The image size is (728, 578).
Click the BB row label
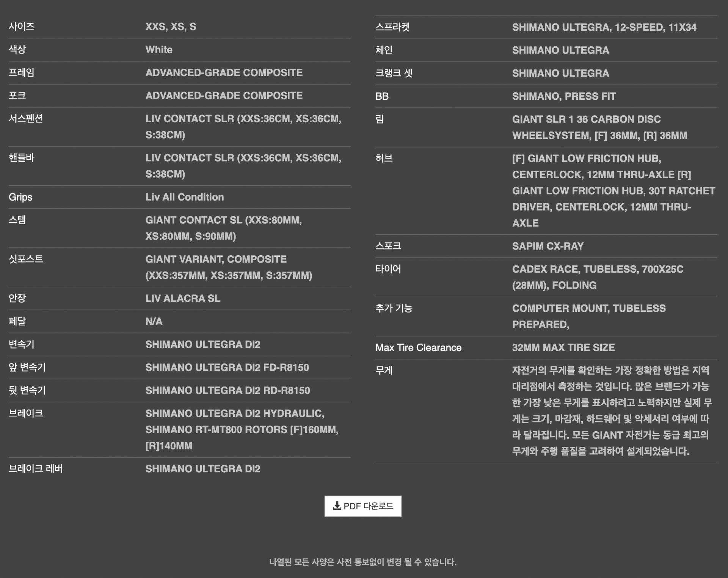point(382,96)
